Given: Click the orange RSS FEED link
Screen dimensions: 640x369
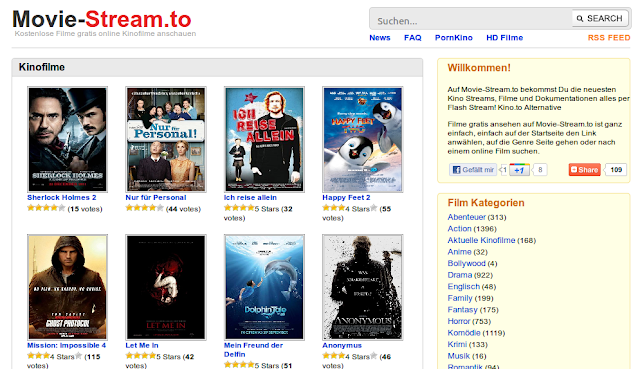Looking at the screenshot, I should [609, 38].
